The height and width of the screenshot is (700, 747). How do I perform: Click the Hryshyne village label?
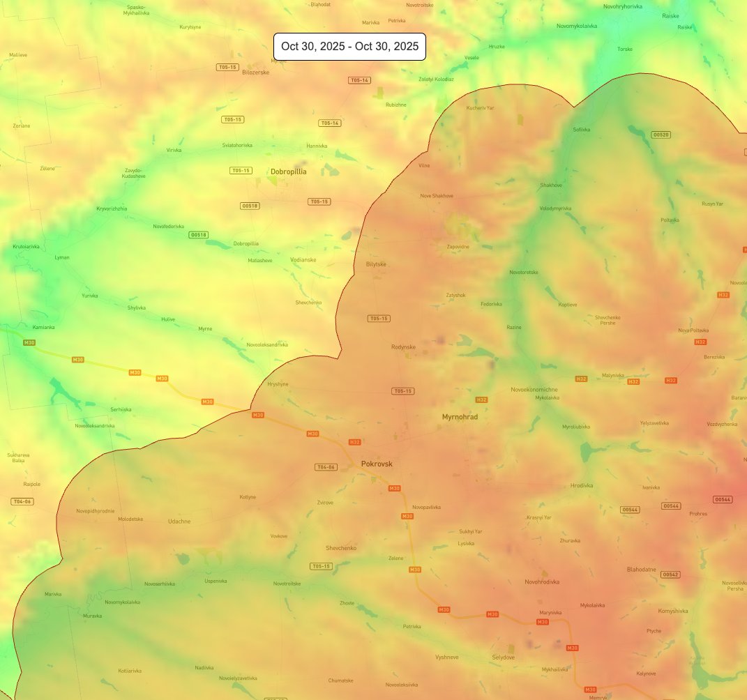[x=278, y=384]
